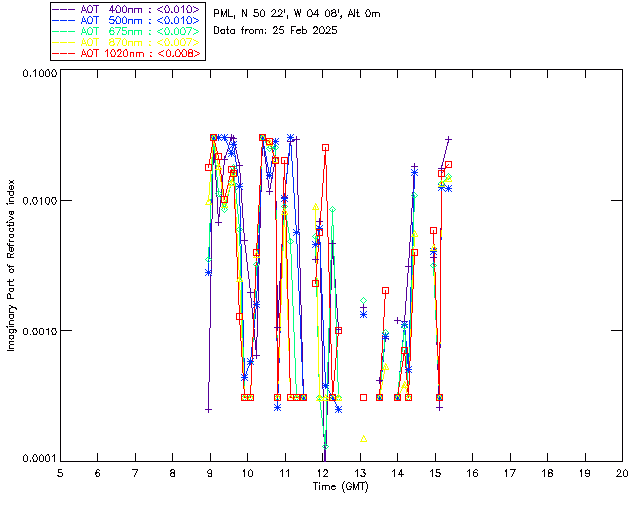Click the isolated red square near hour 13
The width and height of the screenshot is (640, 512).
point(364,397)
